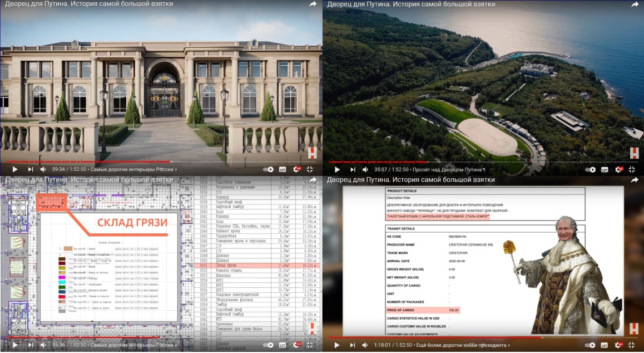
Task: Exit fullscreen in the 1:18:01 player
Action: (632, 345)
